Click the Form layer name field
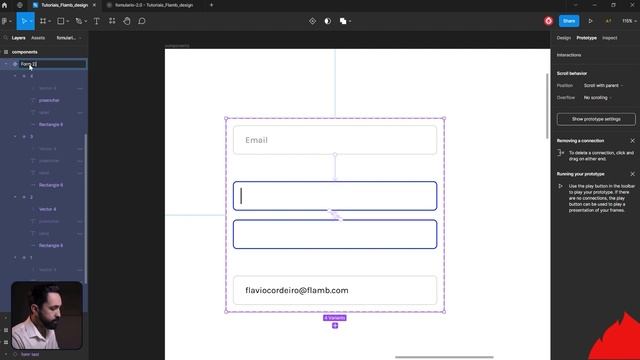Screen dimensions: 640x360 tap(53, 64)
